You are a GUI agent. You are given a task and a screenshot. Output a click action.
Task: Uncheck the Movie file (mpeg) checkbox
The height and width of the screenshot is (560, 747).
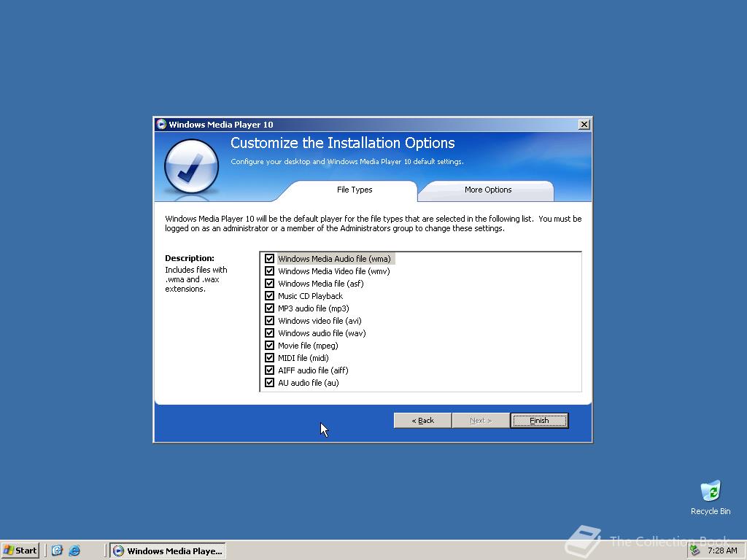click(270, 345)
